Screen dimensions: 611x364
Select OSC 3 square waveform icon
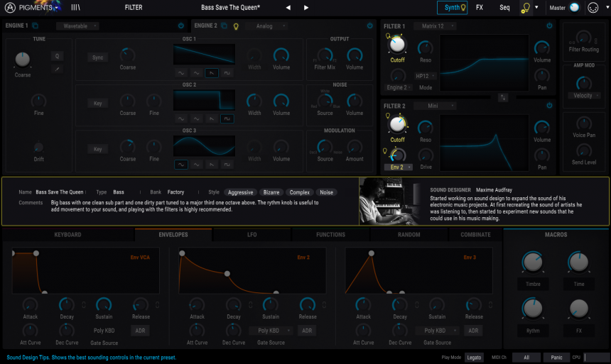(227, 165)
